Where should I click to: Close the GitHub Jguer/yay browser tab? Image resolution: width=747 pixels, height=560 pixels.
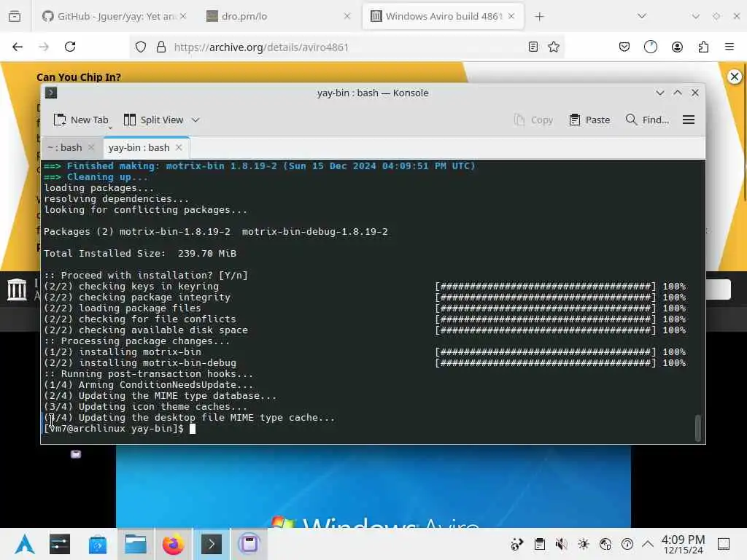183,16
